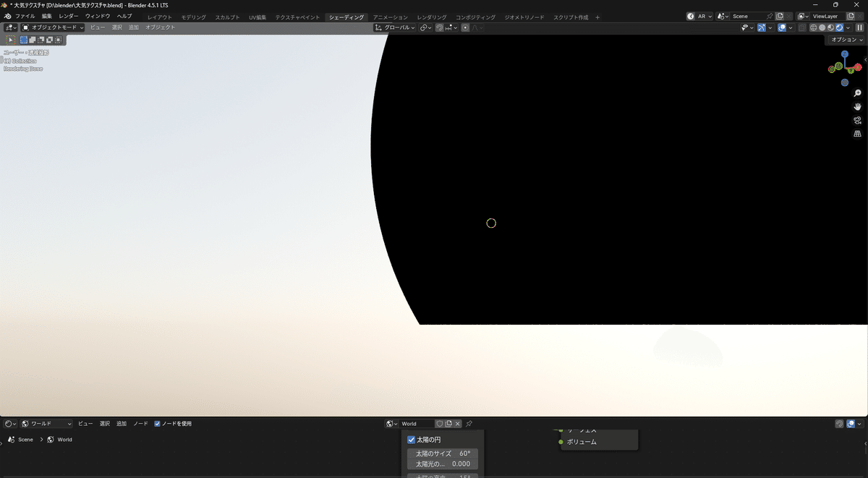Open the 編集 menu
Viewport: 868px width, 478px height.
(47, 16)
